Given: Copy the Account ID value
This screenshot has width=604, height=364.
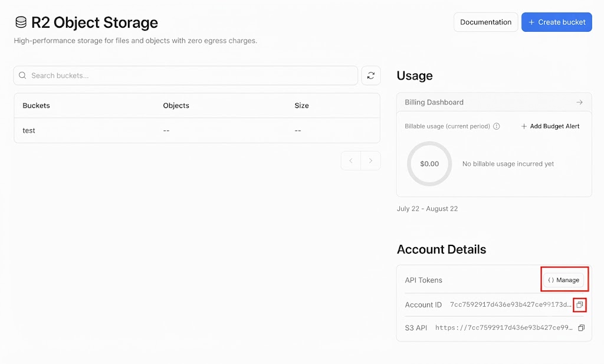Looking at the screenshot, I should [x=580, y=304].
